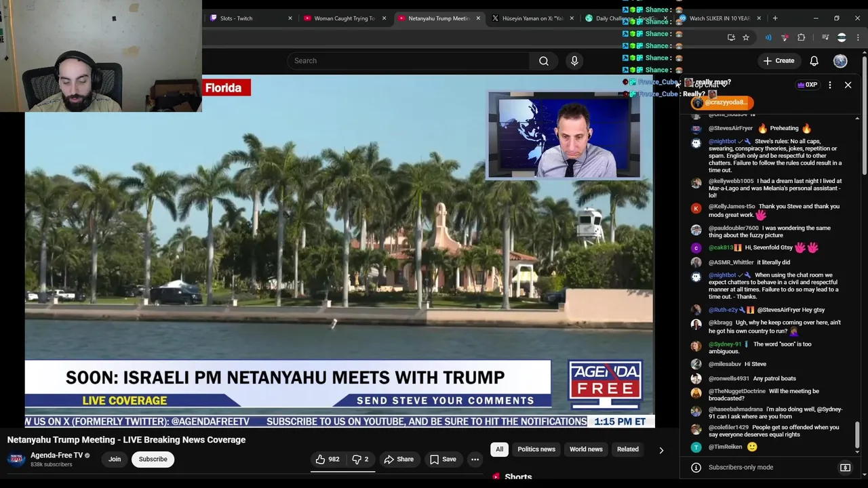Viewport: 868px width, 488px height.
Task: Click the pinned @crazyyoda8 chat chip
Action: (x=722, y=102)
